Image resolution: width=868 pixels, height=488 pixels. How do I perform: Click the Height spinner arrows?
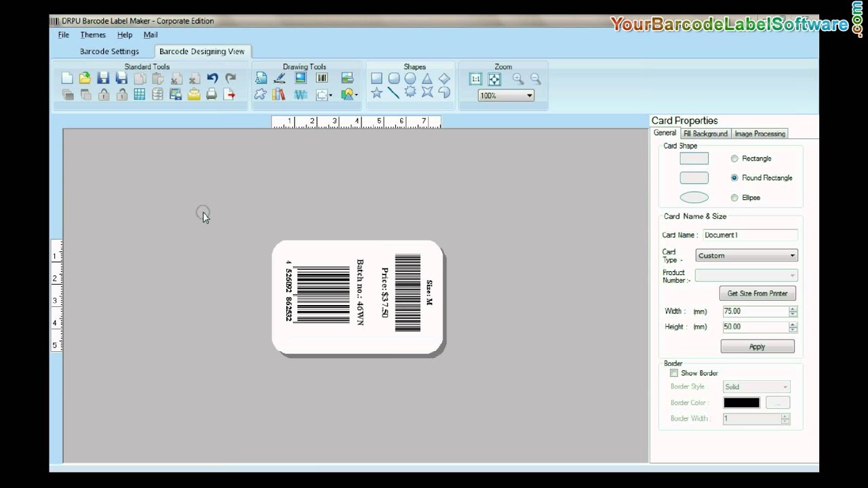793,327
